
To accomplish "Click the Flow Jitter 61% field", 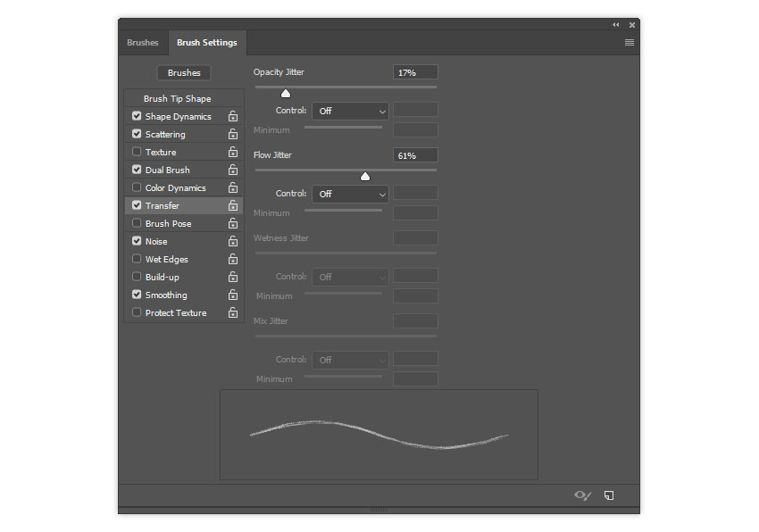I will (415, 155).
